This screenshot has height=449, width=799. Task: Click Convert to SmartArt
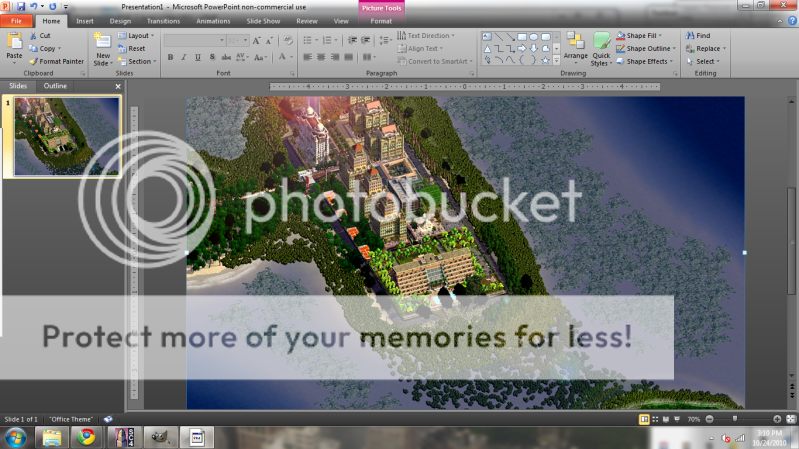(x=435, y=61)
